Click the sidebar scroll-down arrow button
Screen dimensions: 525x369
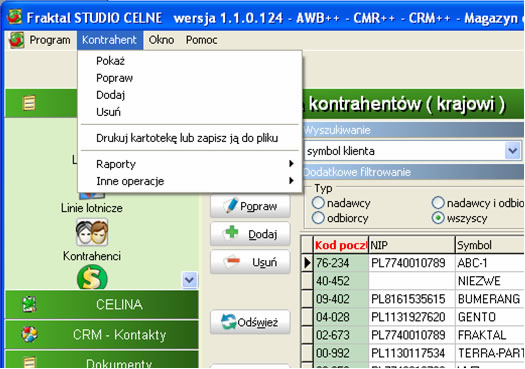click(x=190, y=280)
